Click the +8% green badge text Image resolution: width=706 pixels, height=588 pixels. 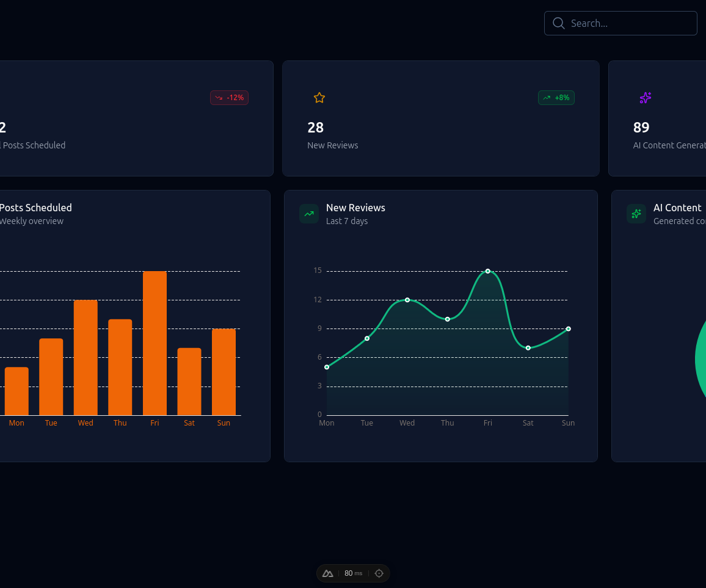click(x=562, y=98)
